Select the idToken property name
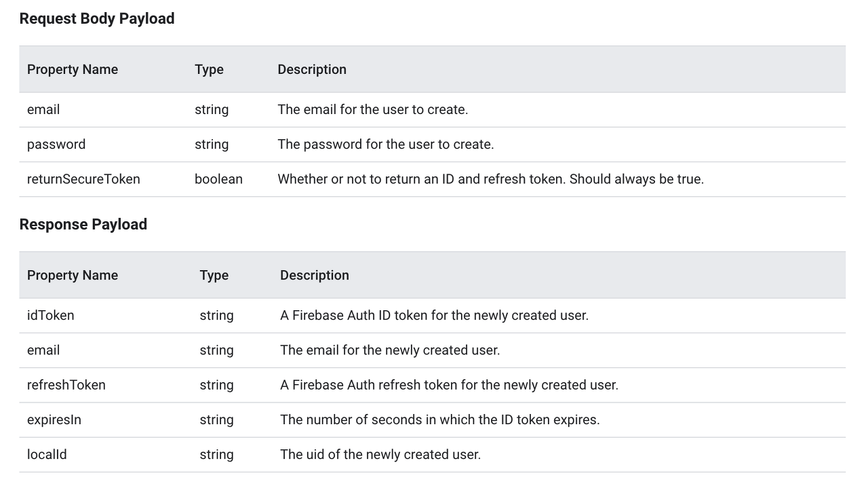868x488 pixels. coord(51,316)
